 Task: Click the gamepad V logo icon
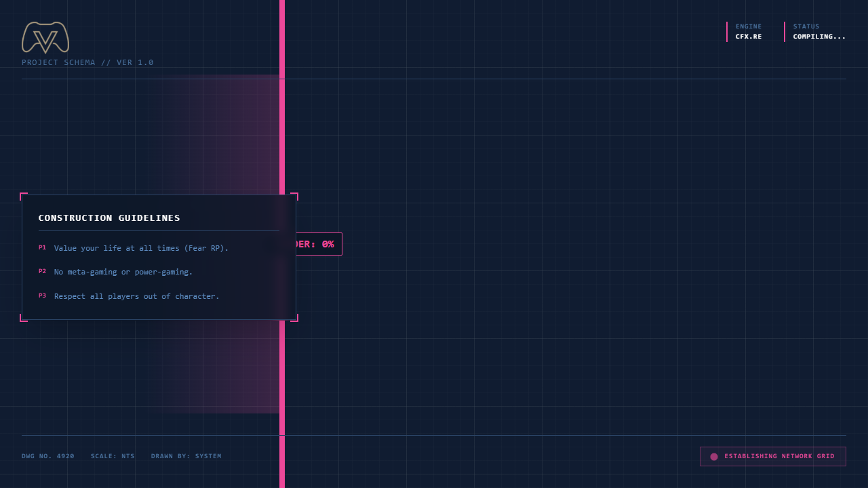[45, 37]
